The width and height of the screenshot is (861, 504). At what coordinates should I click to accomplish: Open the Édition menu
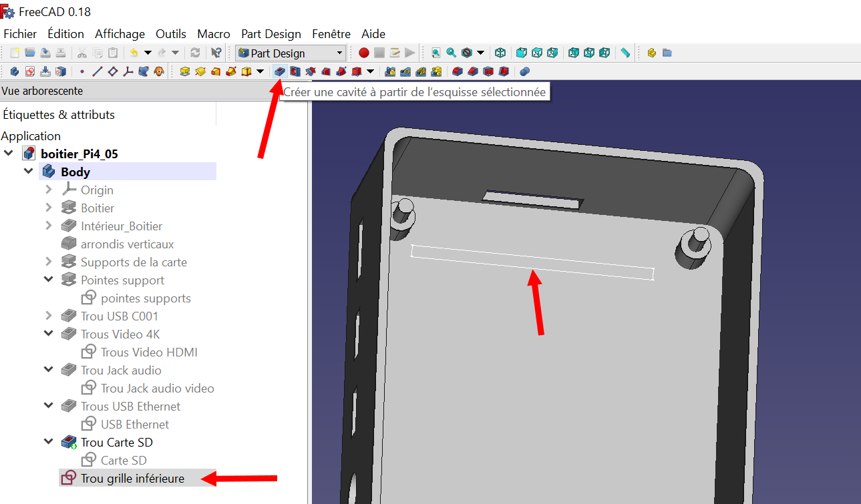(x=65, y=33)
